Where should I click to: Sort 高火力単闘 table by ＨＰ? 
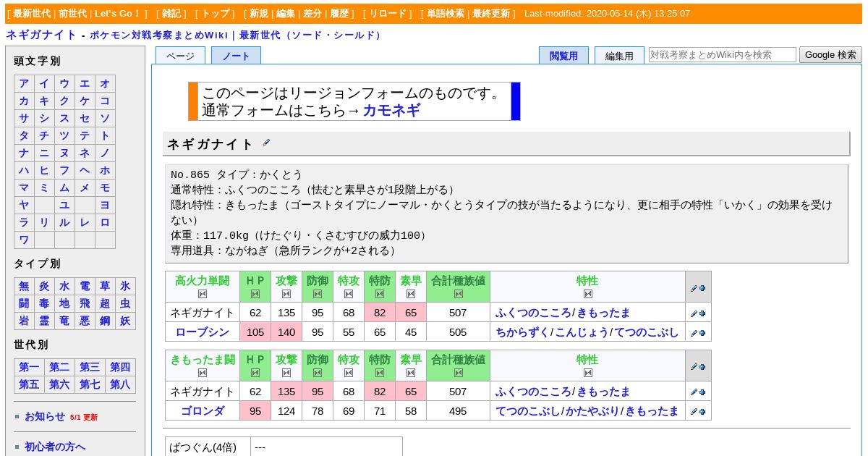(255, 294)
